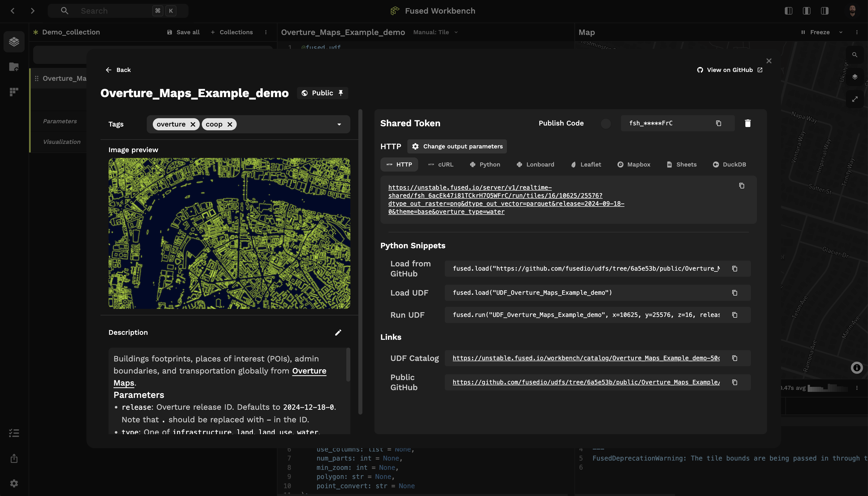Click the Tags input field
This screenshot has width=868, height=496.
[248, 124]
